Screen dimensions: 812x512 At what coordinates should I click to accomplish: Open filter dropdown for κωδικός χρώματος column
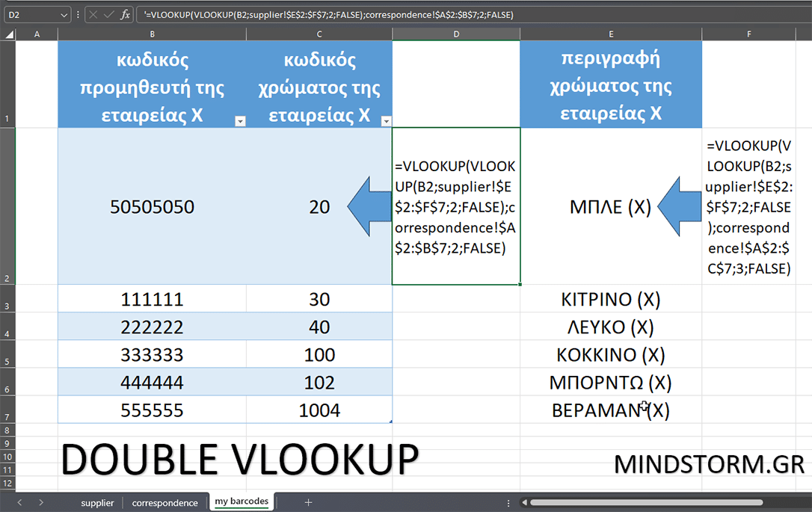386,121
